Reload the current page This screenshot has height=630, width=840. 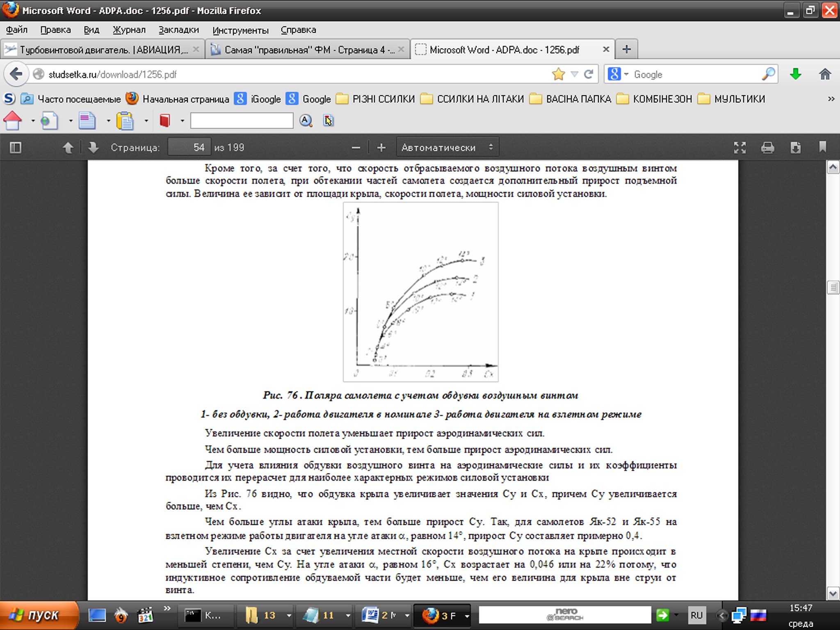click(589, 74)
